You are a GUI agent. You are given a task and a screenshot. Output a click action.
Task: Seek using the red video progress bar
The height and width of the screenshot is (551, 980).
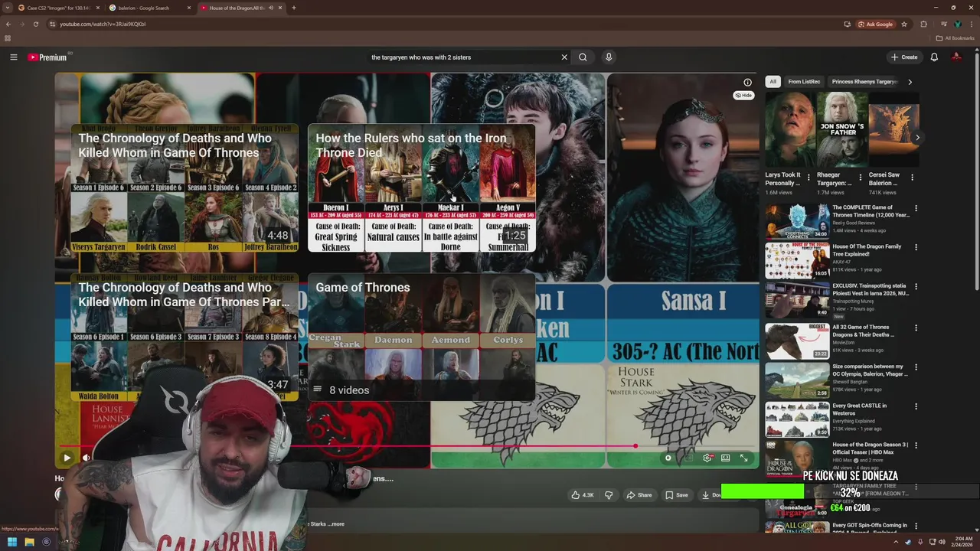pos(406,446)
